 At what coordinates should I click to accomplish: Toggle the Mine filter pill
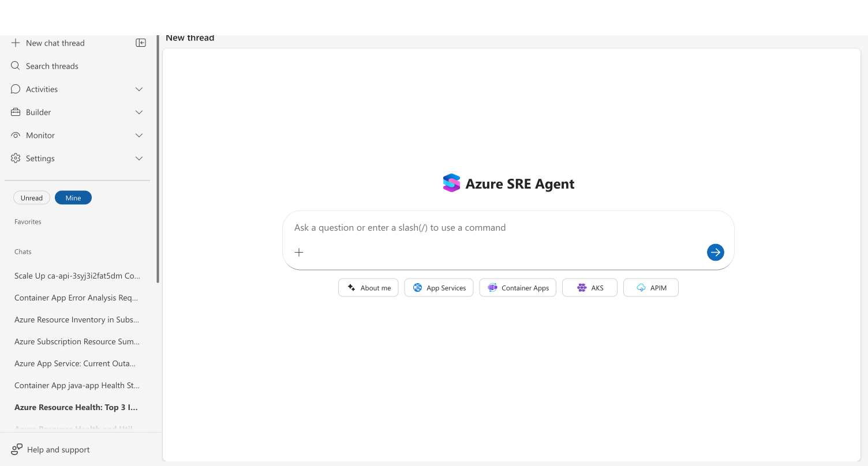click(x=73, y=198)
